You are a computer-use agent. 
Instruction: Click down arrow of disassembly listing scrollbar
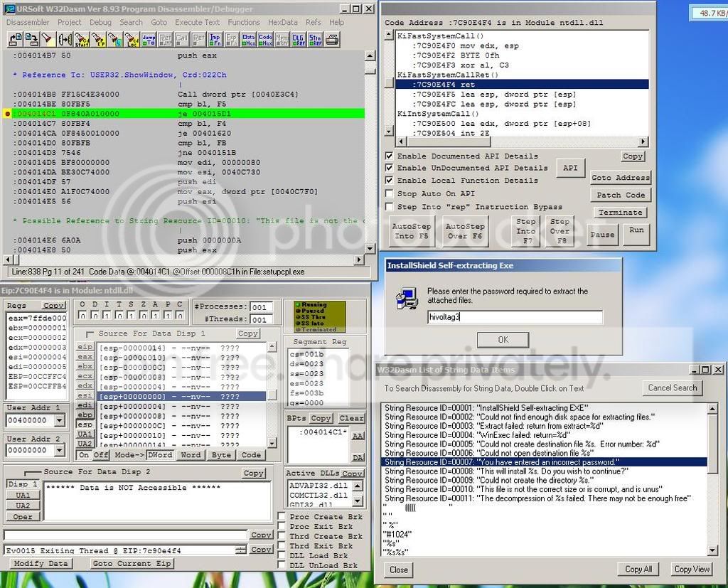(370, 248)
